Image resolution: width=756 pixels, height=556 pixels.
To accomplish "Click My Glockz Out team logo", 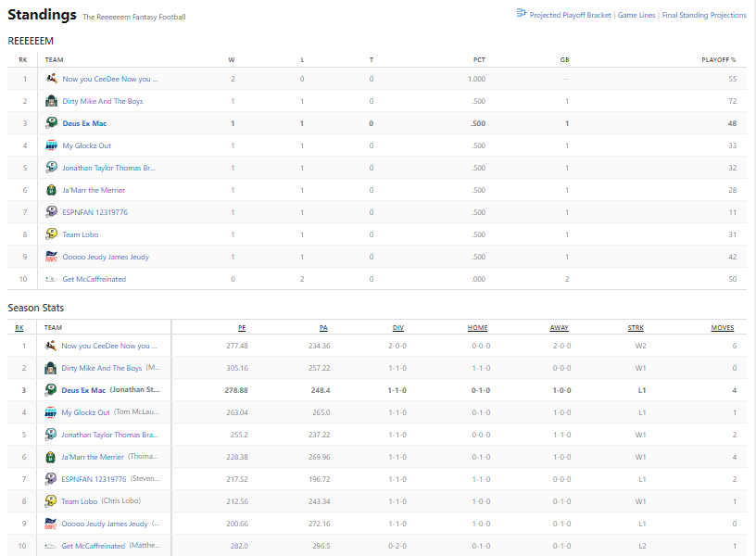I will [53, 145].
